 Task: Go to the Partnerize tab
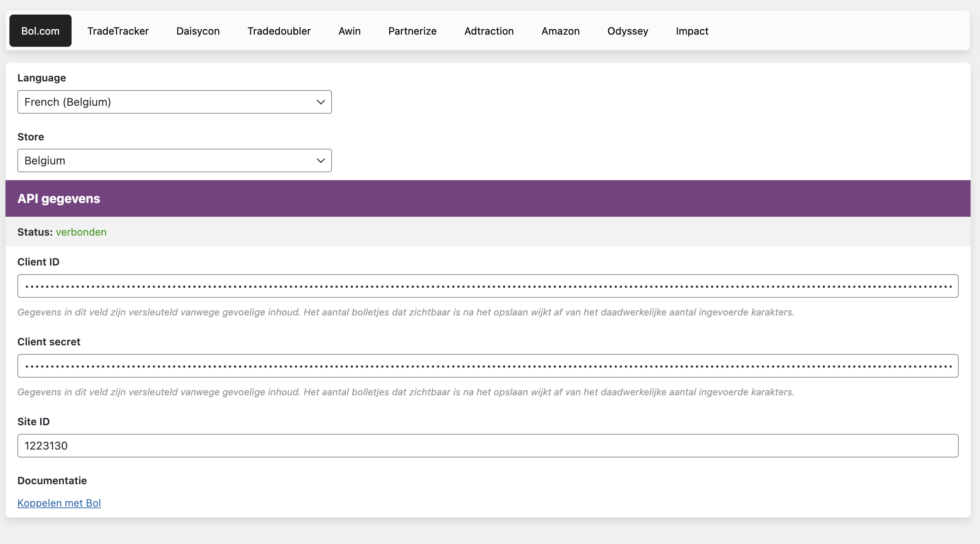coord(413,31)
